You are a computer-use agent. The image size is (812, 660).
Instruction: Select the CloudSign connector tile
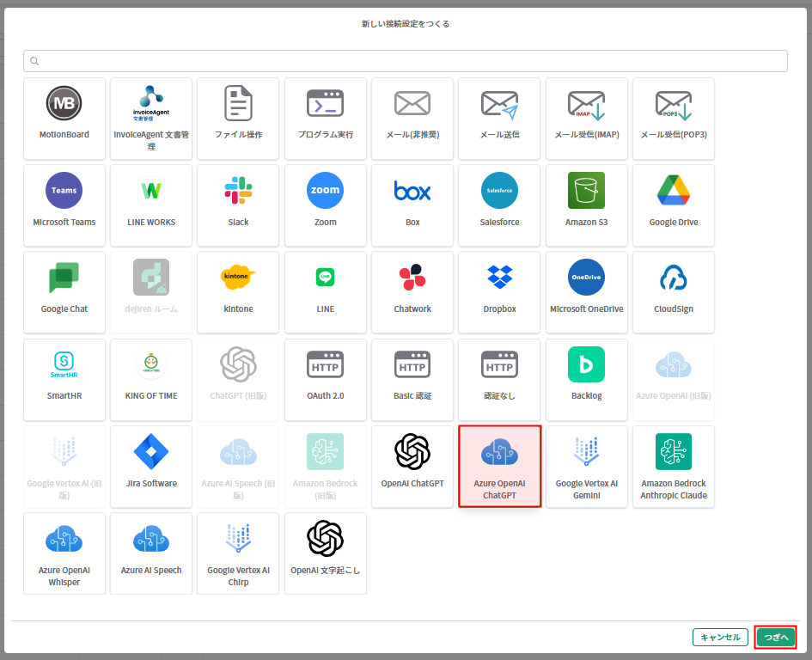click(674, 278)
